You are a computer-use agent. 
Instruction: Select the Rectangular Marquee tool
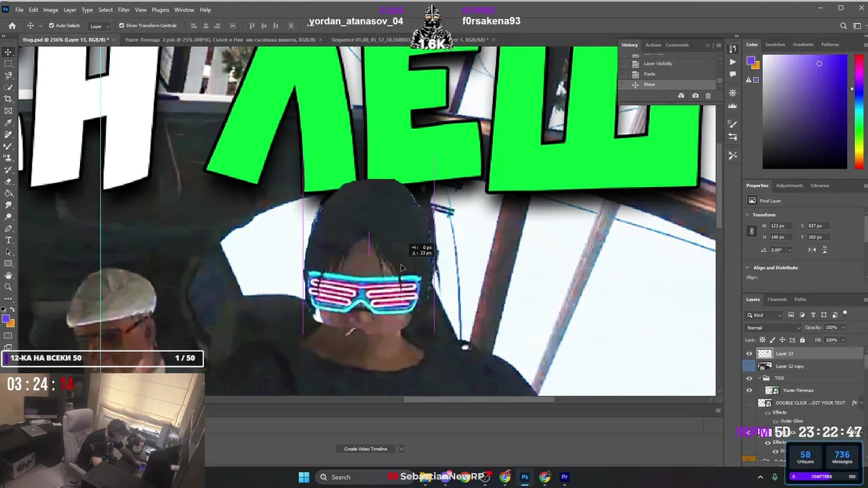pyautogui.click(x=8, y=64)
